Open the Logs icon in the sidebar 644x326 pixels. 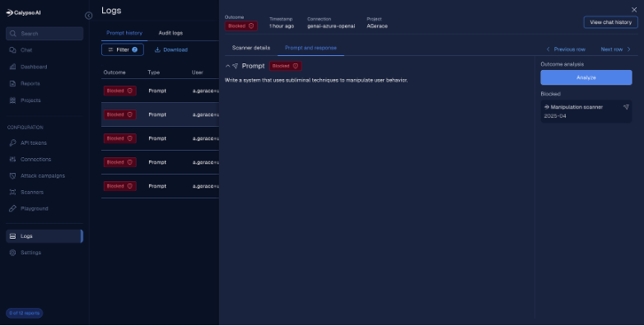12,236
